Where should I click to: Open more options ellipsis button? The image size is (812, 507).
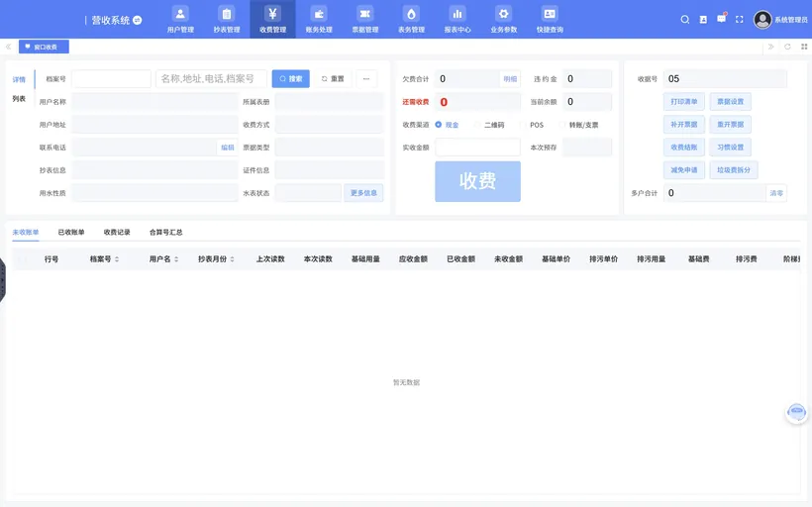[x=366, y=78]
